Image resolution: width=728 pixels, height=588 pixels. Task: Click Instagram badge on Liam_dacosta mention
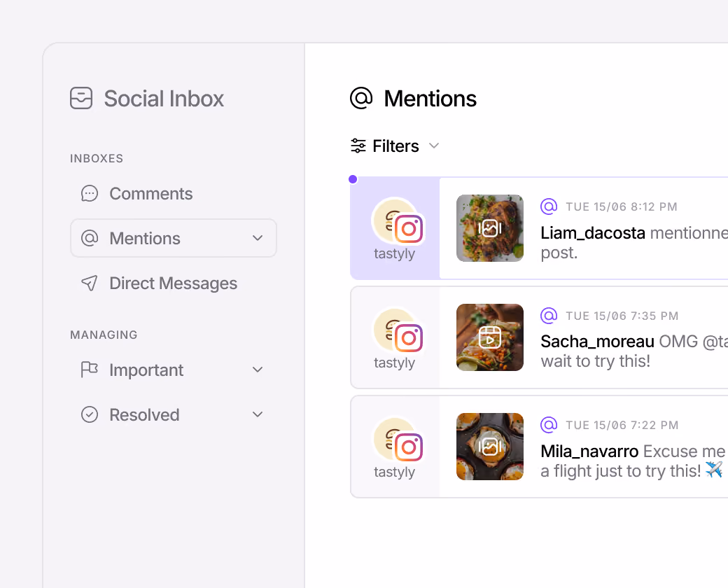(409, 228)
